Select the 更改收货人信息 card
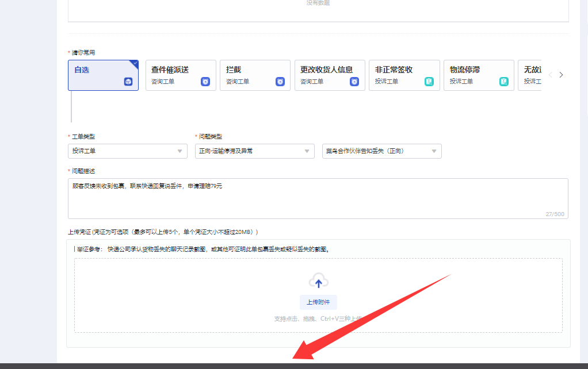Image resolution: width=588 pixels, height=369 pixels. [330, 75]
